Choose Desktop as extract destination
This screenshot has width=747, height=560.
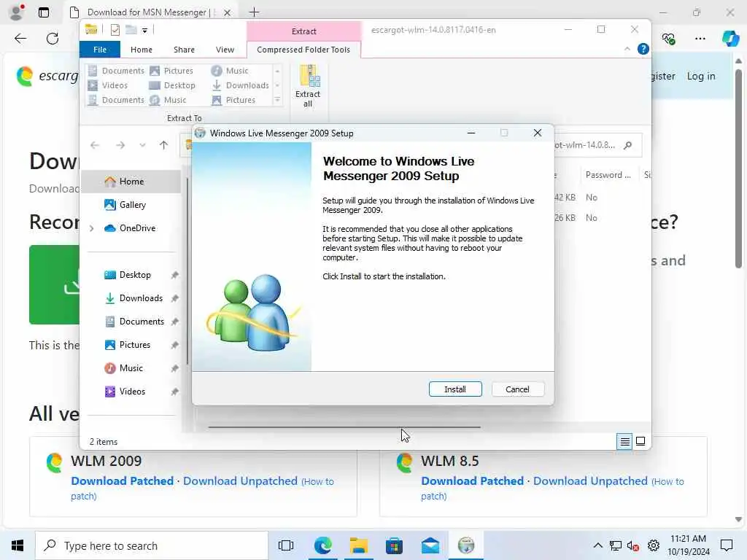[x=172, y=85]
